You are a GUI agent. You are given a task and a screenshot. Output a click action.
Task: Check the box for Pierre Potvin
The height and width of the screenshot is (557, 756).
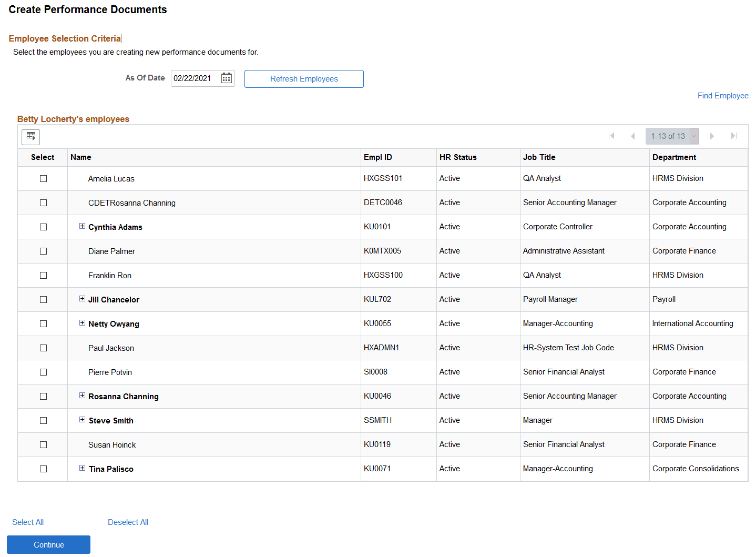tap(43, 372)
